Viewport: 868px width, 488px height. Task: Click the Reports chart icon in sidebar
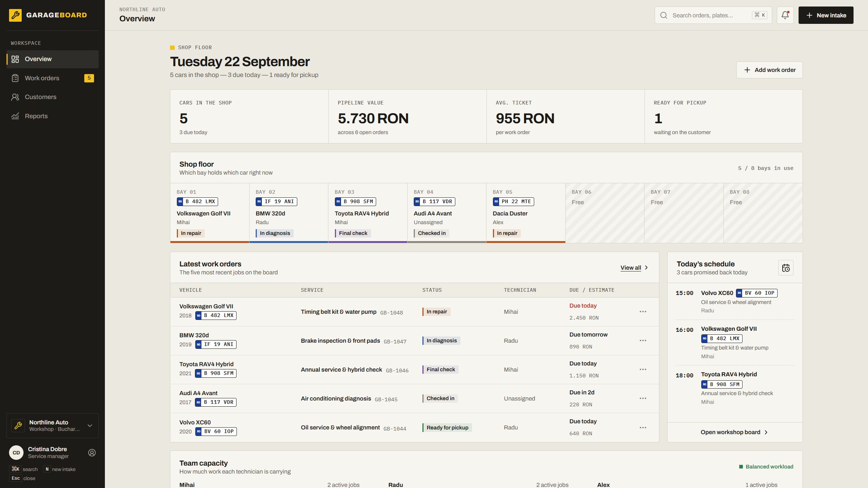pyautogui.click(x=15, y=116)
